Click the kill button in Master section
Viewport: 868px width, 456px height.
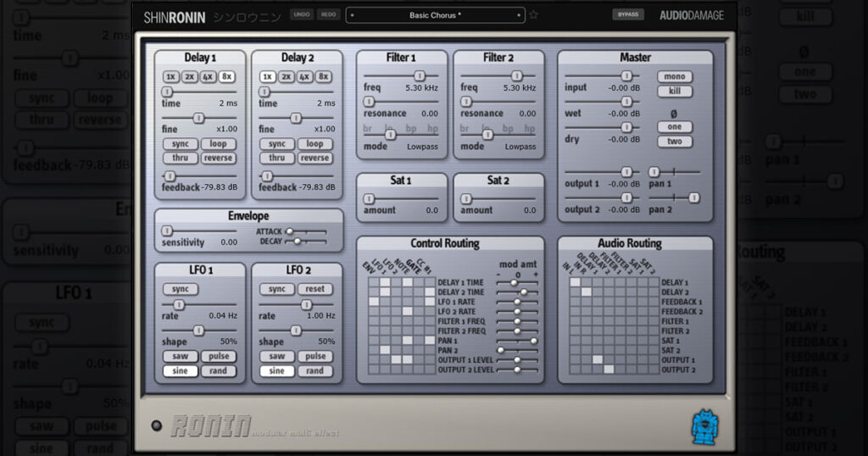(x=674, y=91)
